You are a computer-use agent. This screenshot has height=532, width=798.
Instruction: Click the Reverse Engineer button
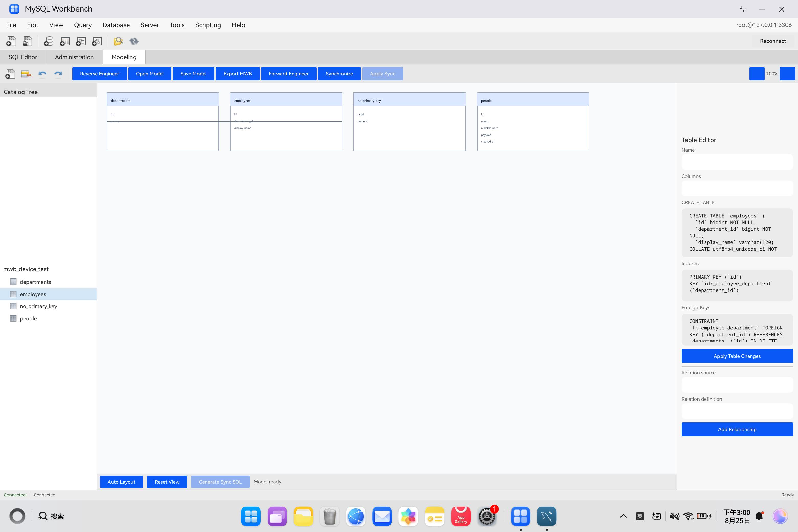99,74
